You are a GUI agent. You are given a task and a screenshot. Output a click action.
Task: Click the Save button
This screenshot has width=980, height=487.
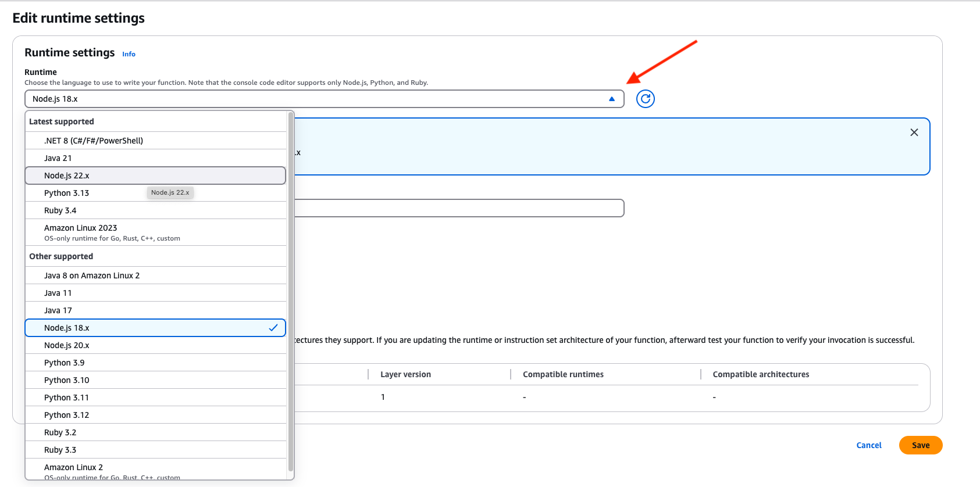click(x=921, y=445)
